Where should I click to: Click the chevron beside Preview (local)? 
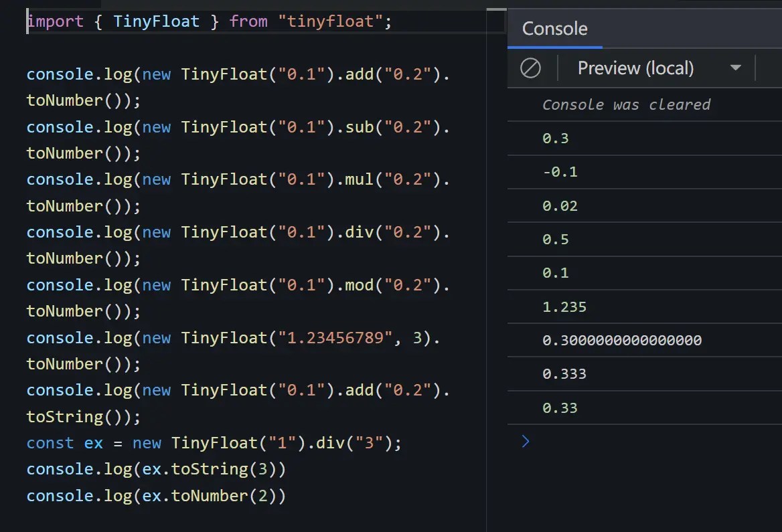click(735, 68)
